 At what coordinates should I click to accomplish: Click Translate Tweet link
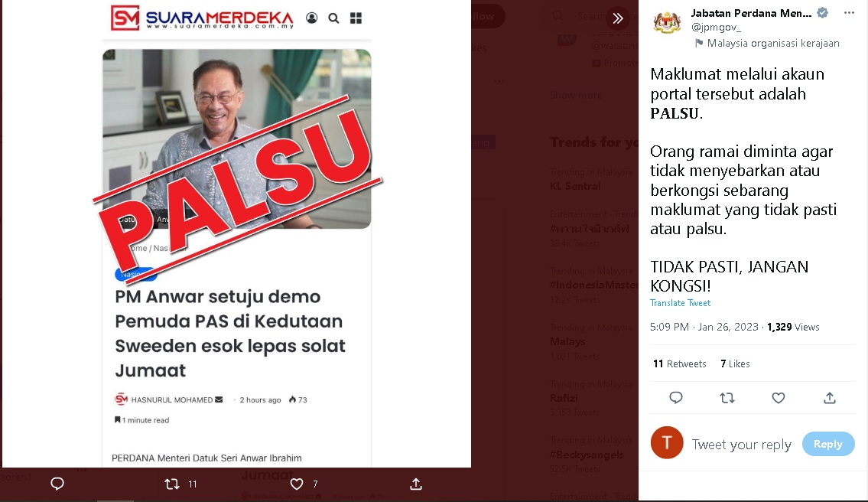click(680, 303)
